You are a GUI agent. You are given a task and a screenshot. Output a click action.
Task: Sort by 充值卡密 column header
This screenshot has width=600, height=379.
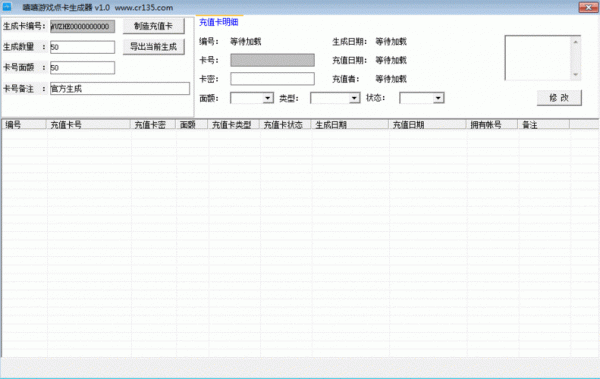pos(153,125)
